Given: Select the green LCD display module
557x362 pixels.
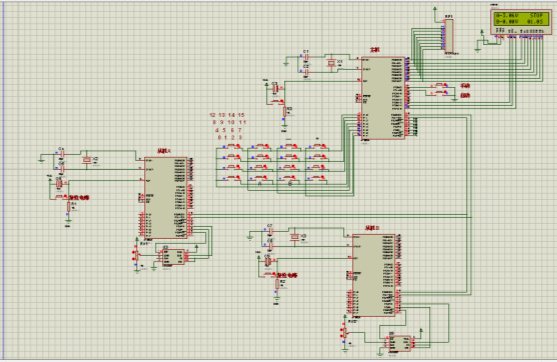Looking at the screenshot, I should tap(521, 22).
